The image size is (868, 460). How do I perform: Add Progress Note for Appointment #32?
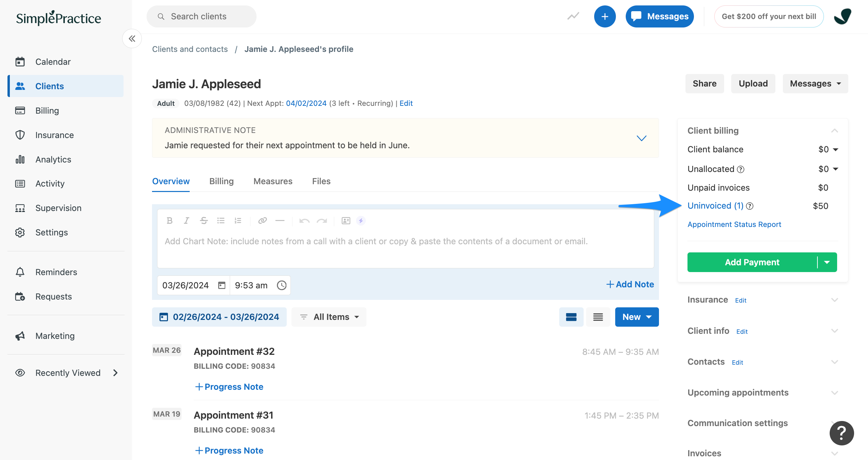pos(229,387)
